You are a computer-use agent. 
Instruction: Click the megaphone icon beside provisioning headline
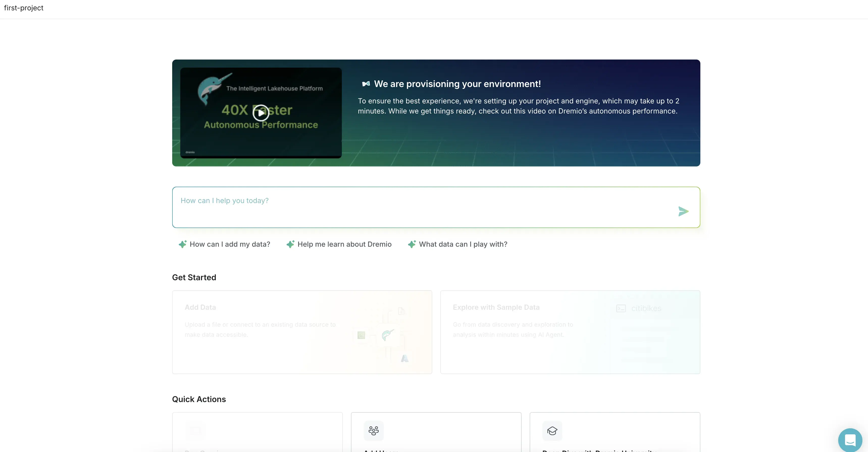point(366,84)
